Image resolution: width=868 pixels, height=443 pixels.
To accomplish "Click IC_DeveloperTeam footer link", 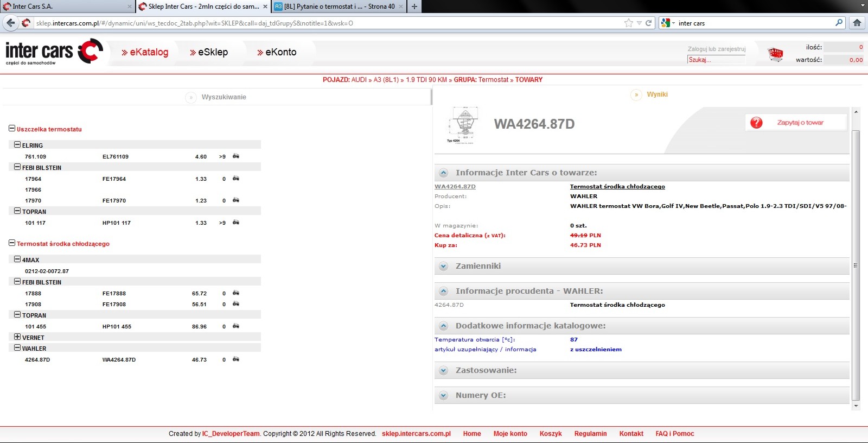I will point(231,434).
